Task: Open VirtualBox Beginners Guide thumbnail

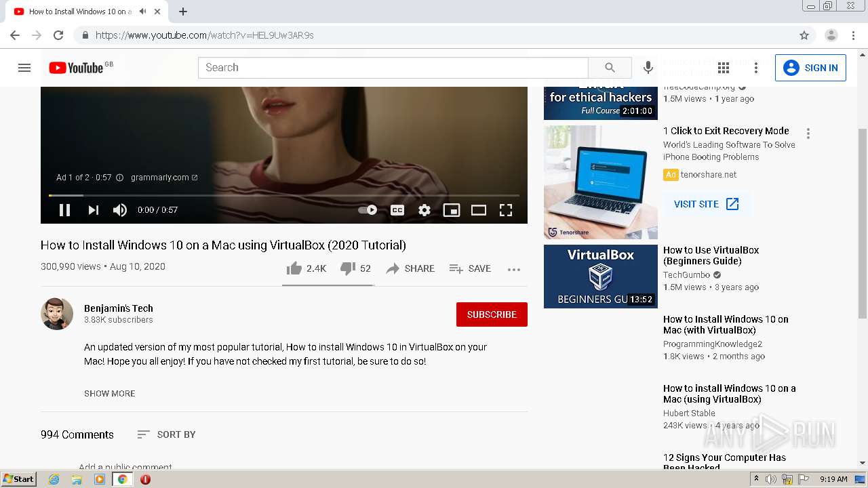Action: [601, 277]
